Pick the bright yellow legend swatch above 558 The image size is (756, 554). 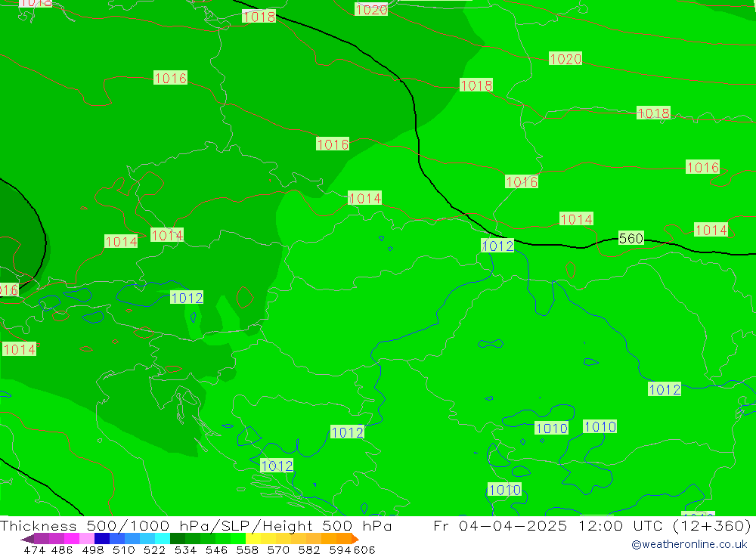[253, 539]
